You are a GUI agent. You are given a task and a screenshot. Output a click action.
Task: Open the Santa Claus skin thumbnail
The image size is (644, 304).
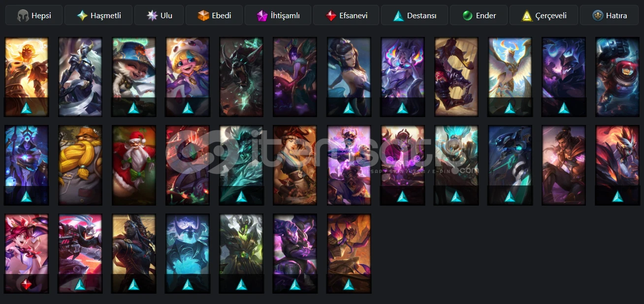pos(134,165)
